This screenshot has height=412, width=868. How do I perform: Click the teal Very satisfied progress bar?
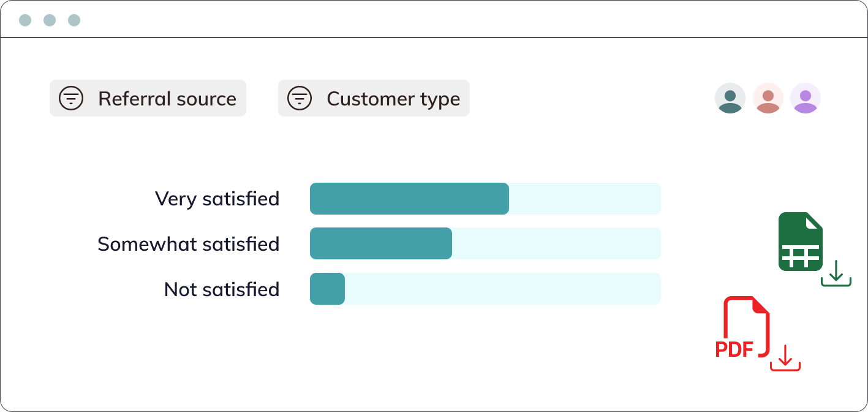click(x=409, y=198)
